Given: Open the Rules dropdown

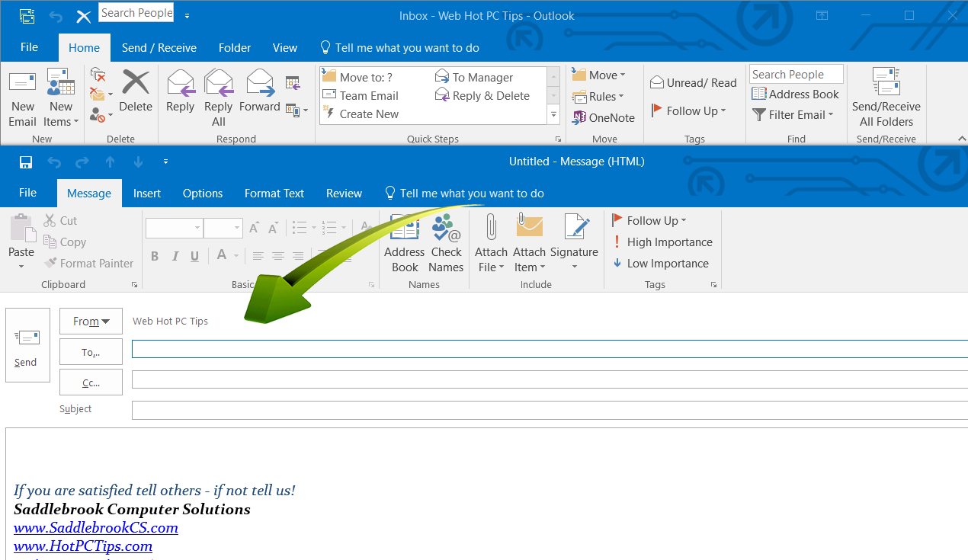Looking at the screenshot, I should (x=598, y=96).
